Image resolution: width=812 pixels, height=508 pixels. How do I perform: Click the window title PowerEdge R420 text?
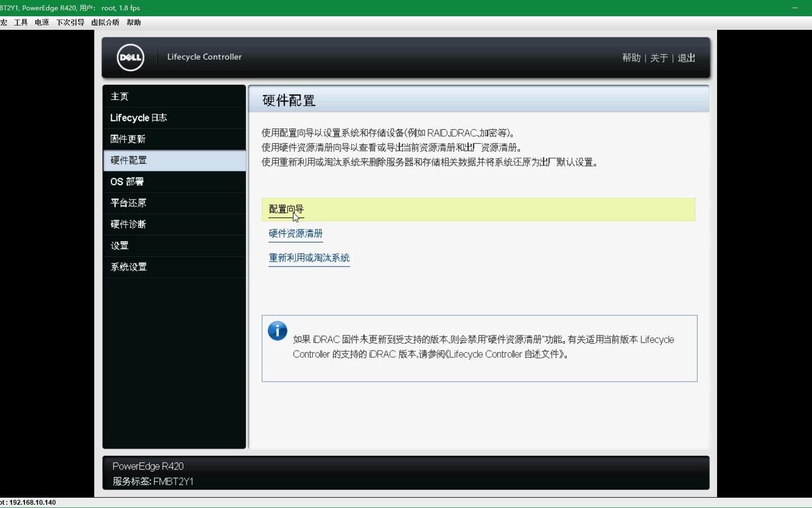click(x=49, y=8)
